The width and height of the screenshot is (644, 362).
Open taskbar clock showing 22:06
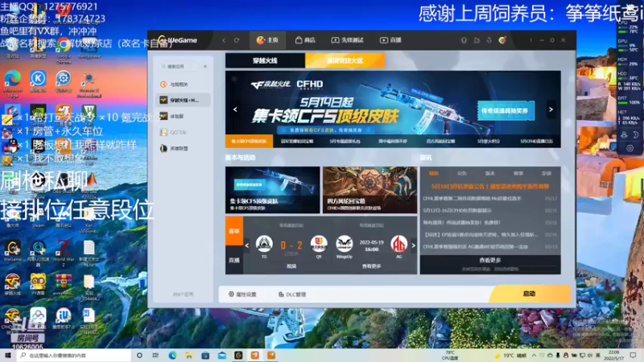coord(614,356)
